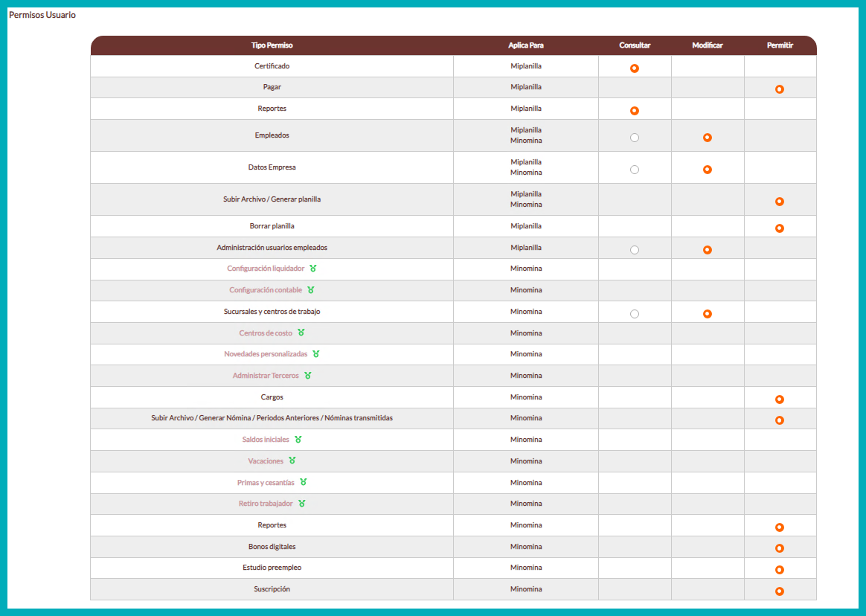Select Consultar option for Datos Empresa
The image size is (866, 616).
(635, 170)
